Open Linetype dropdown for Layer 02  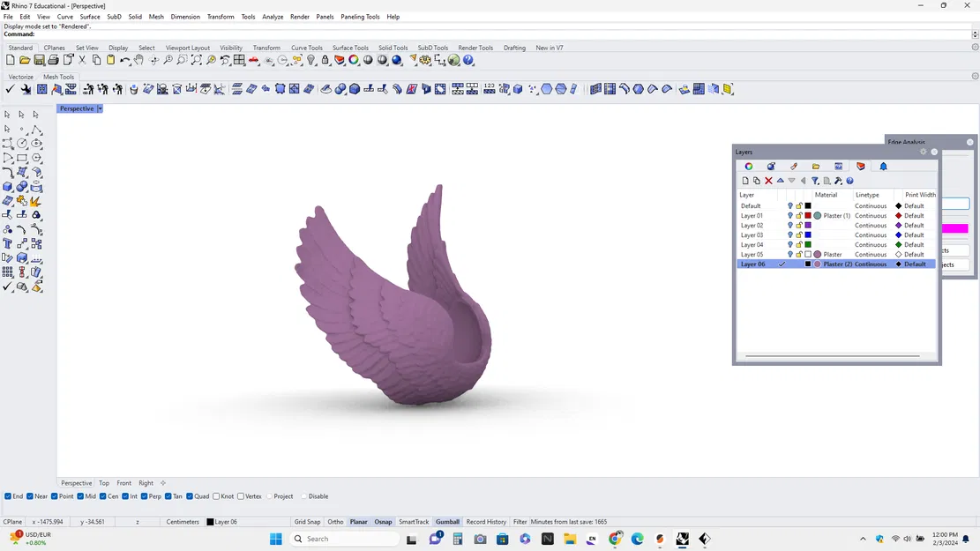[x=871, y=226]
